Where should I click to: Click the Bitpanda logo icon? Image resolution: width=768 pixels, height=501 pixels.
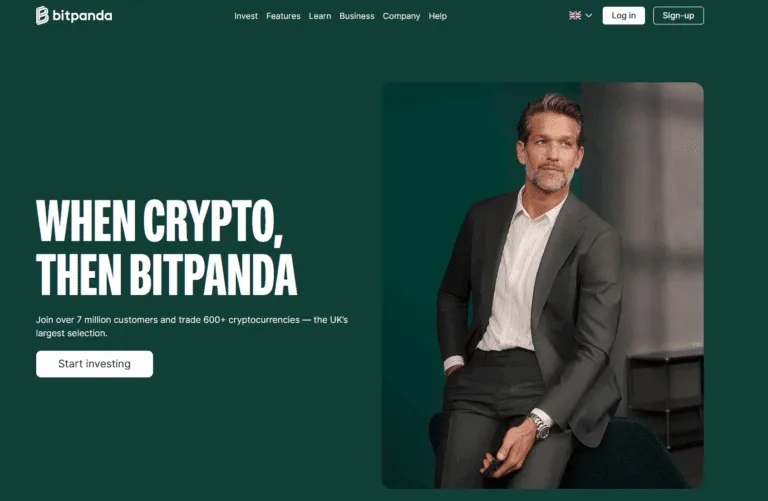[x=42, y=16]
